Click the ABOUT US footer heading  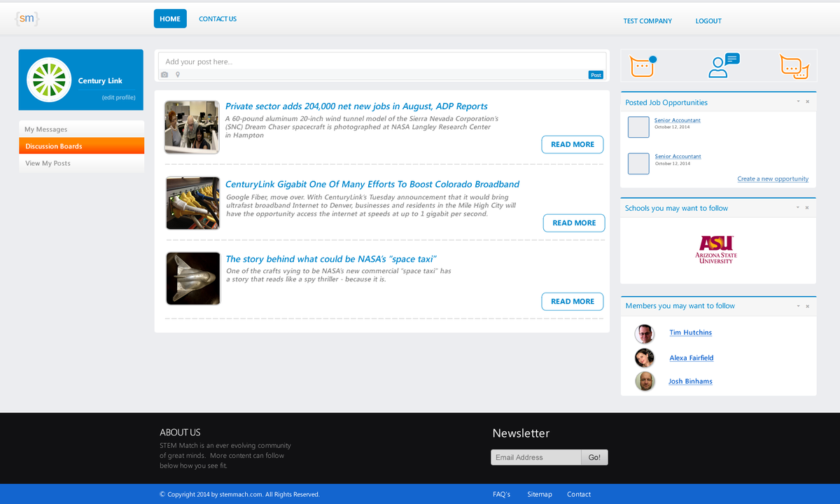(x=180, y=433)
